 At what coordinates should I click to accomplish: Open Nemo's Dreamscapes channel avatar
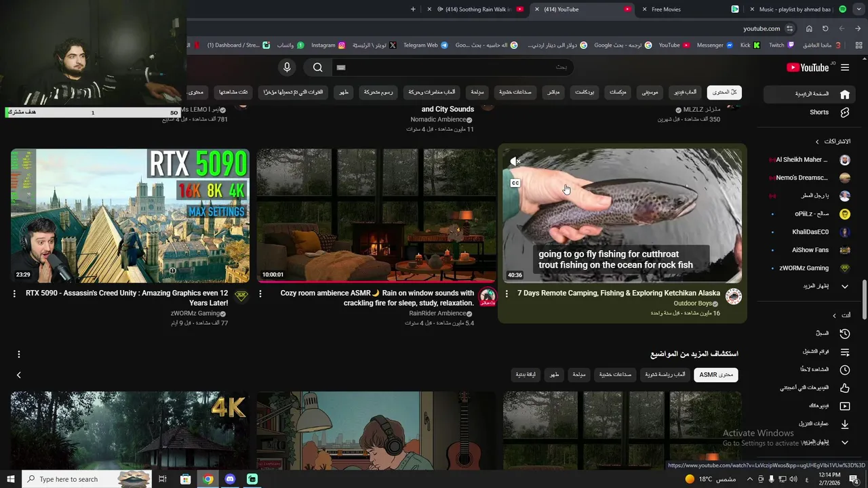(844, 178)
